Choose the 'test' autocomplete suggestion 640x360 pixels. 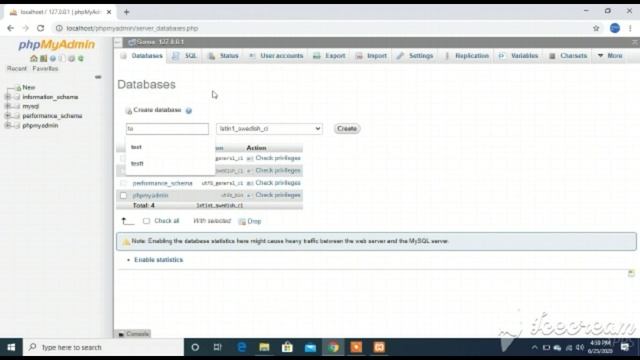pyautogui.click(x=170, y=147)
